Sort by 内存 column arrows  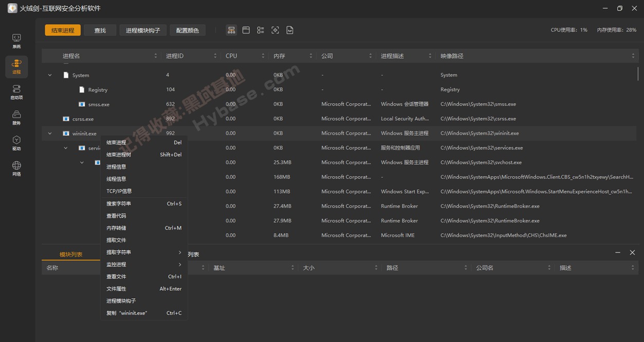pos(311,56)
